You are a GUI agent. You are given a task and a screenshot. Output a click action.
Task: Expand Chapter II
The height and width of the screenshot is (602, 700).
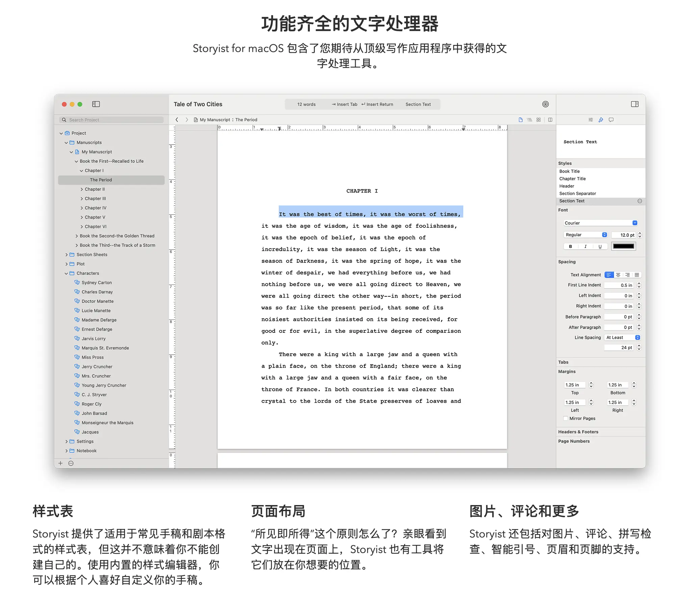coord(81,189)
